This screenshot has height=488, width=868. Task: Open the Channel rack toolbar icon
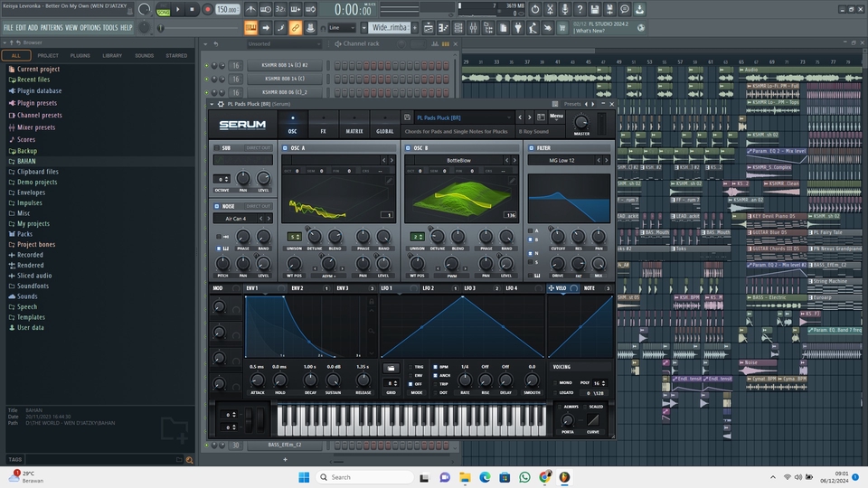pos(458,28)
